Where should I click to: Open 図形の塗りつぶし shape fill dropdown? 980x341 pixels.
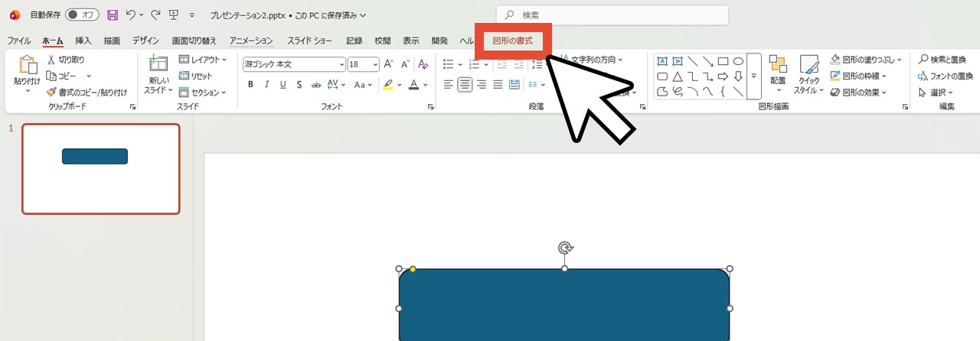(867, 60)
